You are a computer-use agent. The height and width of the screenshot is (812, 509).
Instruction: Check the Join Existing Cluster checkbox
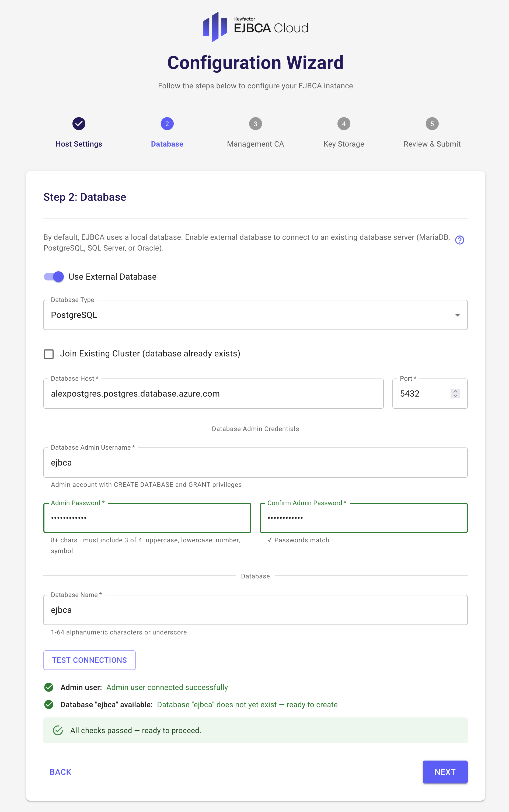[49, 354]
